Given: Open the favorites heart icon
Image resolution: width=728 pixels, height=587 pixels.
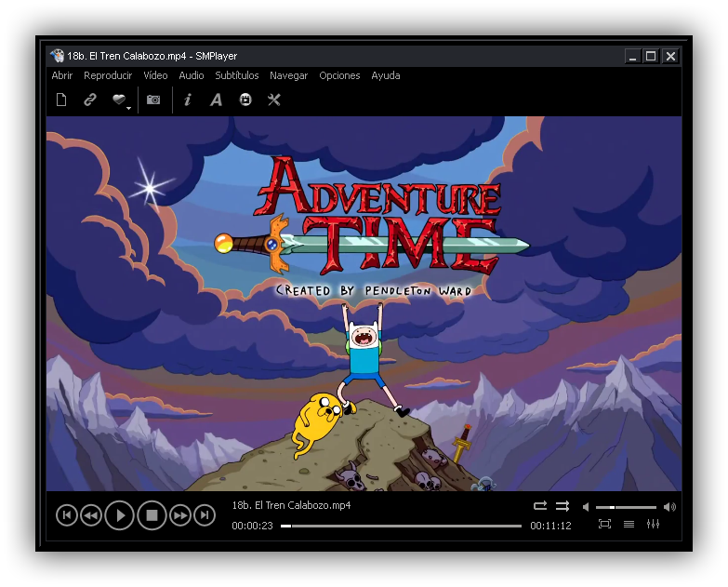Looking at the screenshot, I should (119, 99).
